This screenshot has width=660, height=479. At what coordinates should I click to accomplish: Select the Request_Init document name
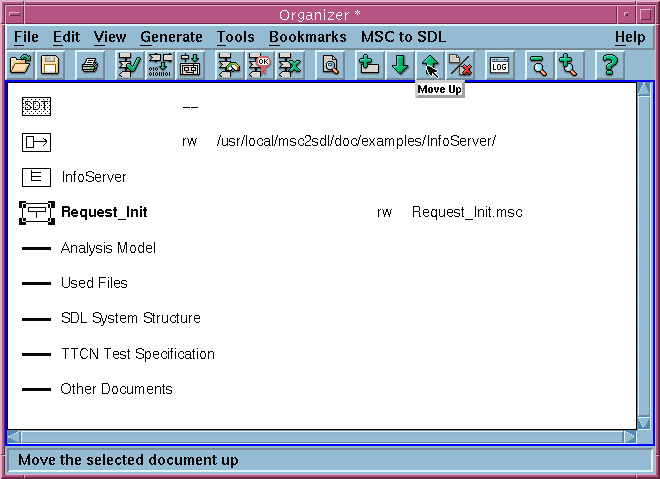pyautogui.click(x=104, y=212)
